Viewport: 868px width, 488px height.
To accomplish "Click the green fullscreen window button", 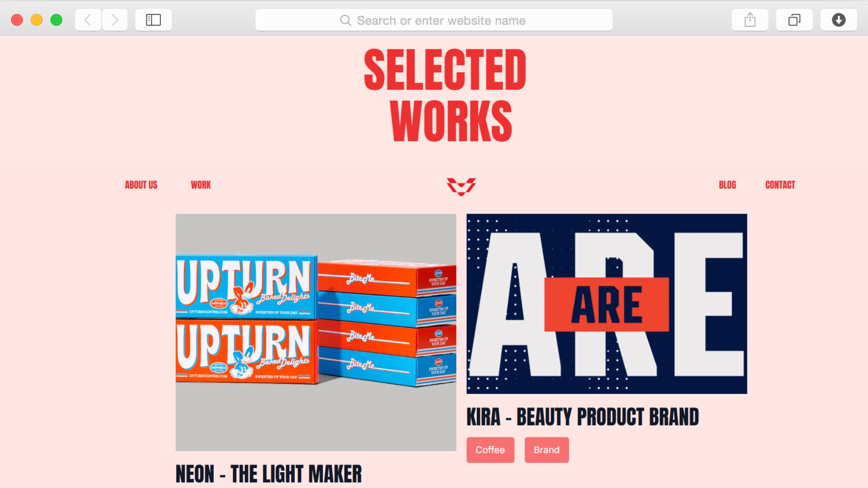I will coord(57,20).
